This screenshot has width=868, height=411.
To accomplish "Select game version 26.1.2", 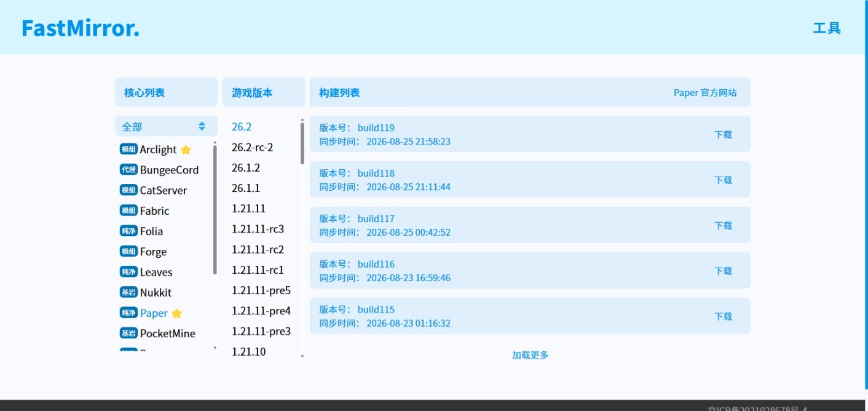I will pos(246,167).
